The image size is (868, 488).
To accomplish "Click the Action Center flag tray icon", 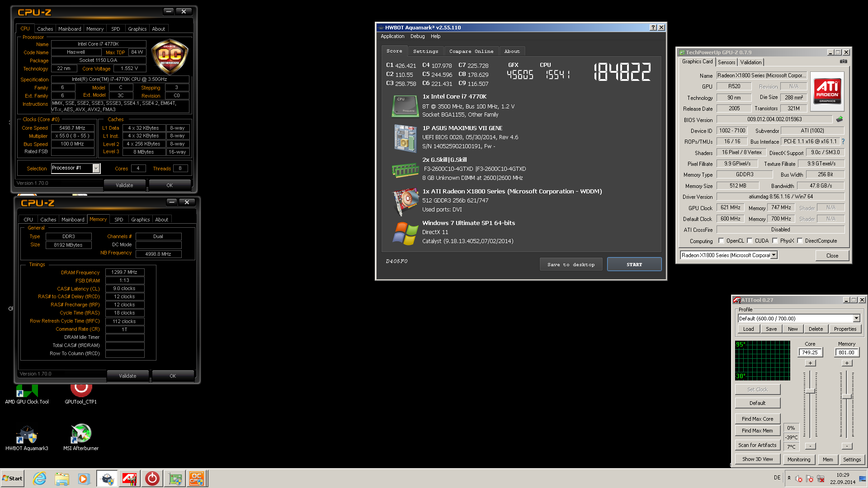I will coord(810,479).
